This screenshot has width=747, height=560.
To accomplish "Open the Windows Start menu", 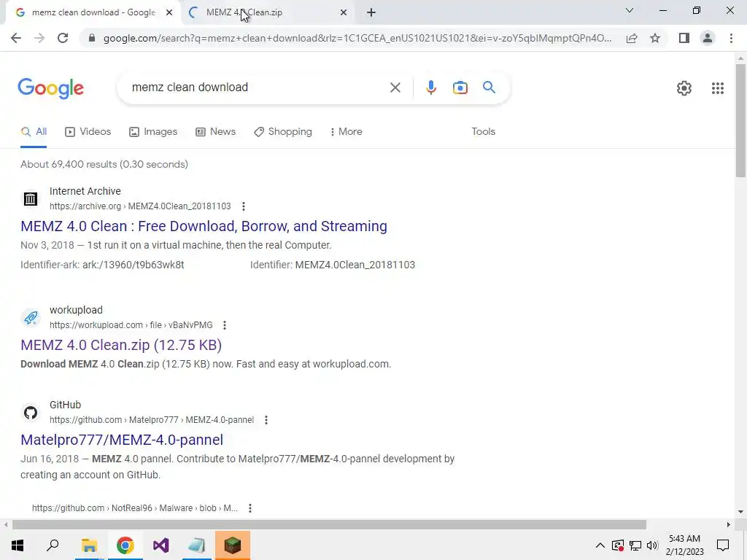I will click(18, 545).
